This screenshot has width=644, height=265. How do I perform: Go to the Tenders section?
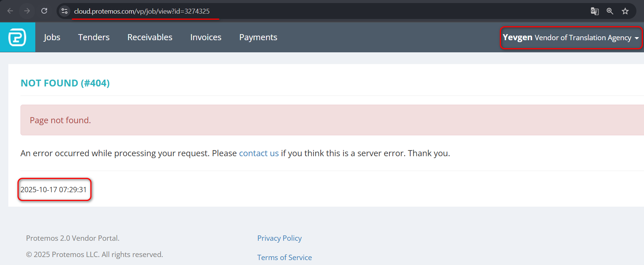tap(94, 37)
